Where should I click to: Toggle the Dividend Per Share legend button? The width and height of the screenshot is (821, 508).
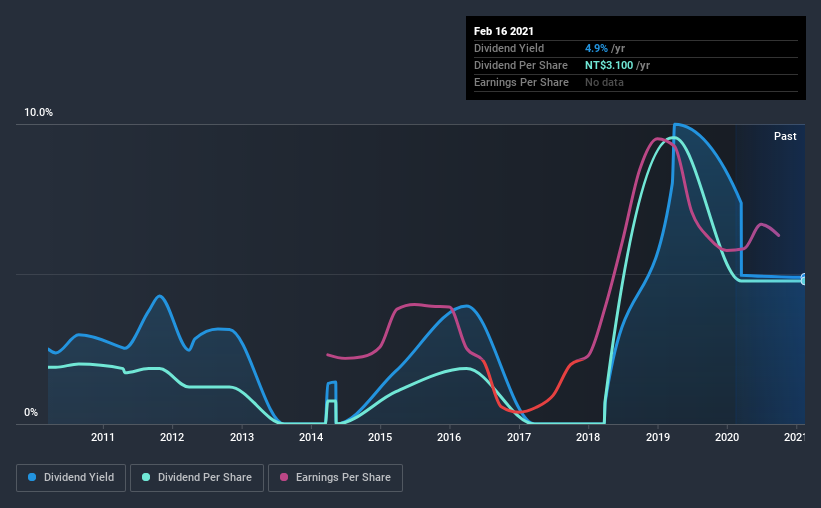[x=197, y=478]
